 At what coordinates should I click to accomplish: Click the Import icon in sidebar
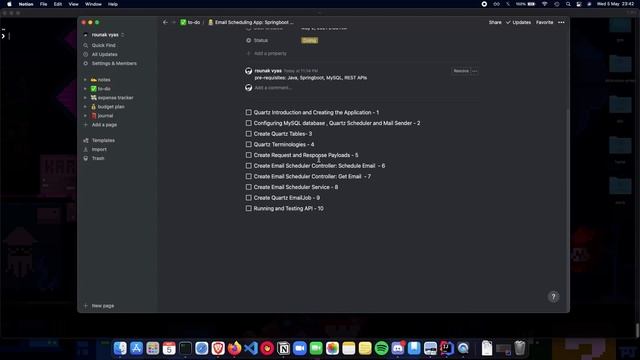tap(86, 149)
